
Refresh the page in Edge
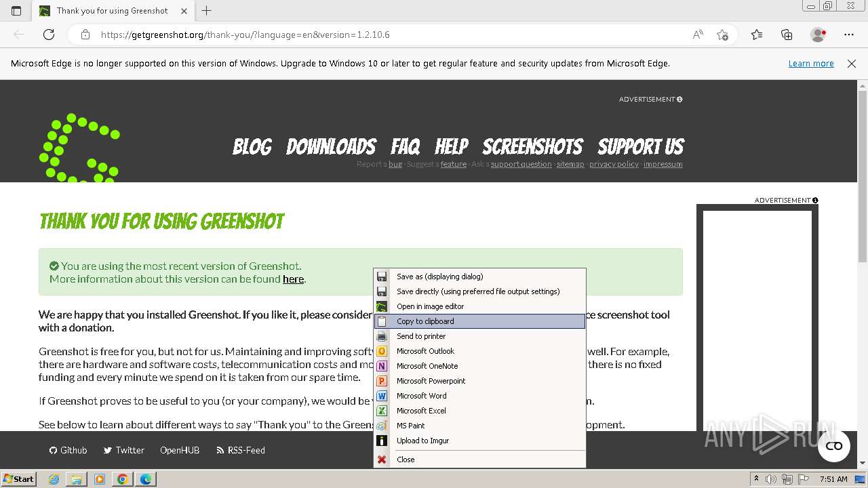49,35
